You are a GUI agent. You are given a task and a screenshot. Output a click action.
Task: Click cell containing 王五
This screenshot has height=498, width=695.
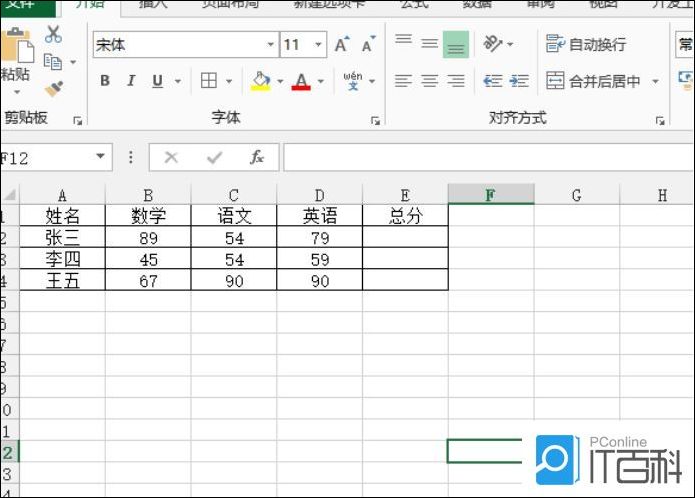click(62, 280)
